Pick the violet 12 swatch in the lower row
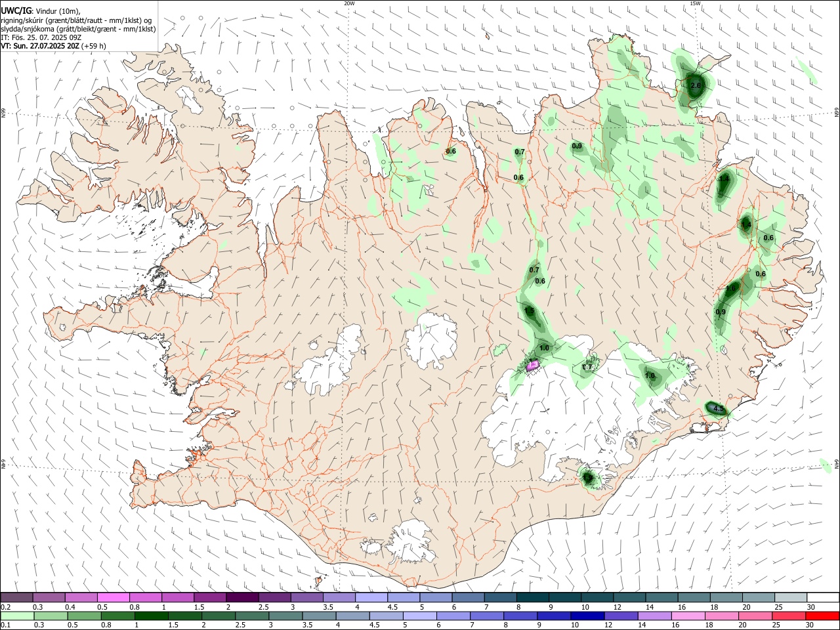The width and height of the screenshot is (840, 630). pos(621,616)
